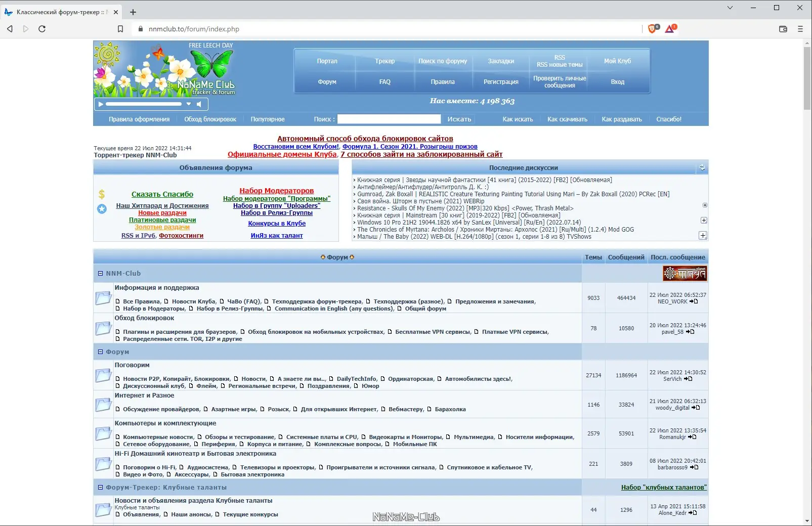Go to last post by pavel_58
The height and width of the screenshot is (526, 812).
click(690, 332)
